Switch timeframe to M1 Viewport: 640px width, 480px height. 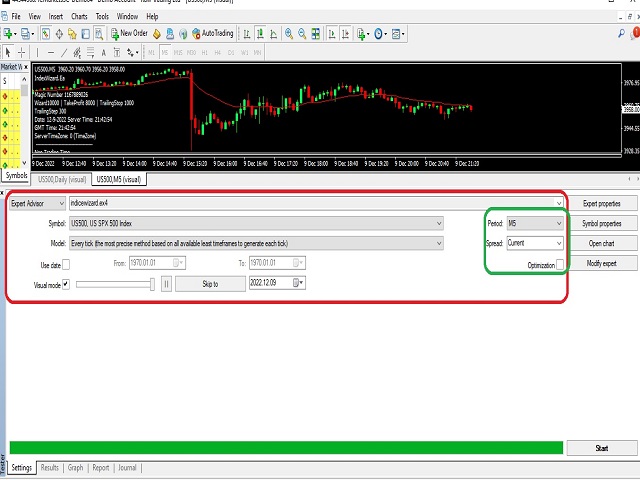(x=151, y=52)
